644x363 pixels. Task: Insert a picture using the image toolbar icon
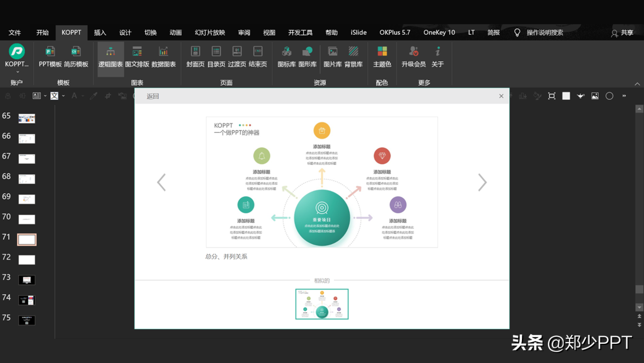click(595, 96)
